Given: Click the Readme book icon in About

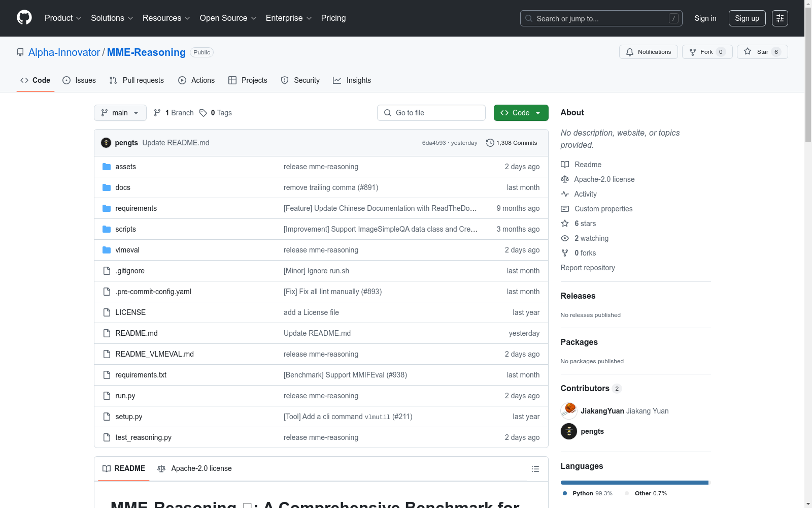Looking at the screenshot, I should pyautogui.click(x=565, y=165).
